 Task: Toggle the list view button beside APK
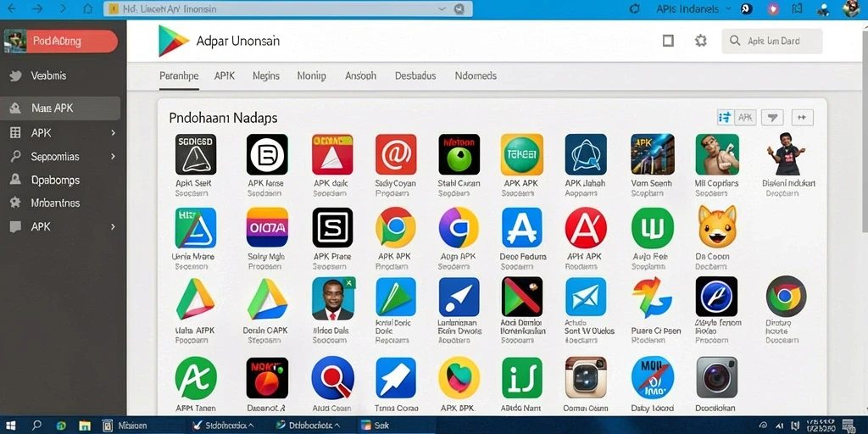point(725,117)
